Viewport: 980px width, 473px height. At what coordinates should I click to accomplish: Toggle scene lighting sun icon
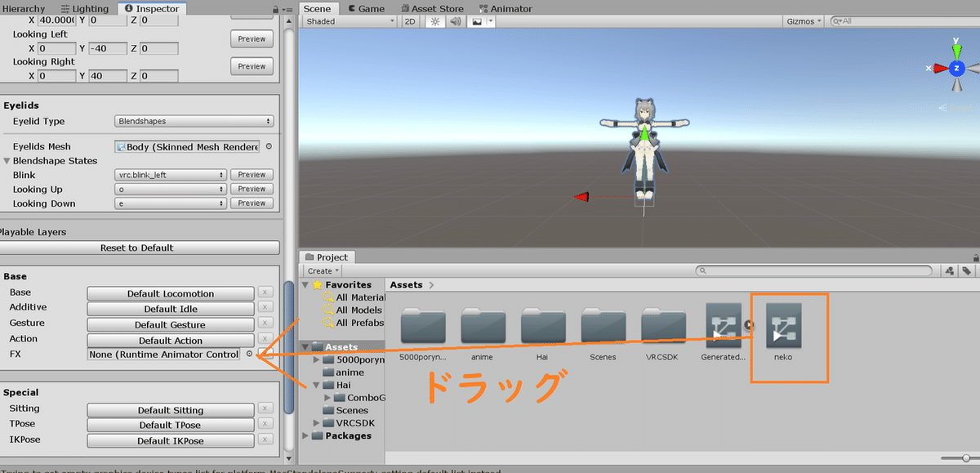[436, 21]
